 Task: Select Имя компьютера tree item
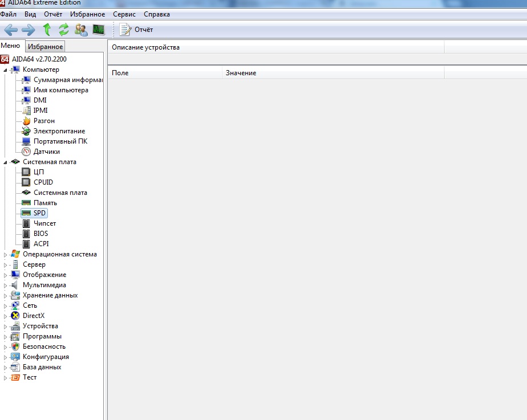point(61,90)
